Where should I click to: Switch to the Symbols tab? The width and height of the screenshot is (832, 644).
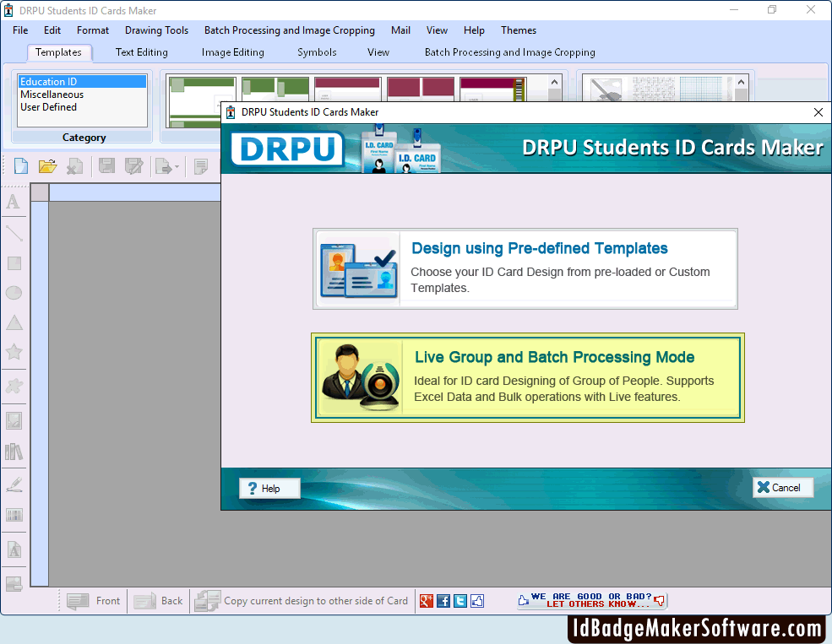[x=317, y=52]
